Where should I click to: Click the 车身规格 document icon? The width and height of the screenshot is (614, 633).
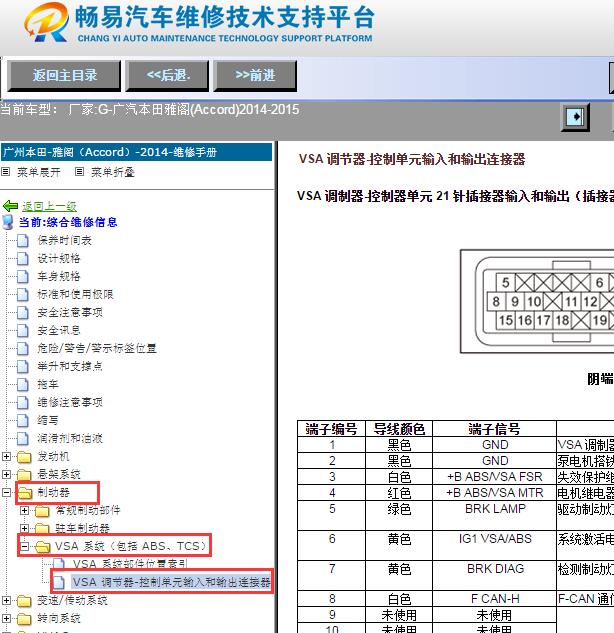coord(23,277)
